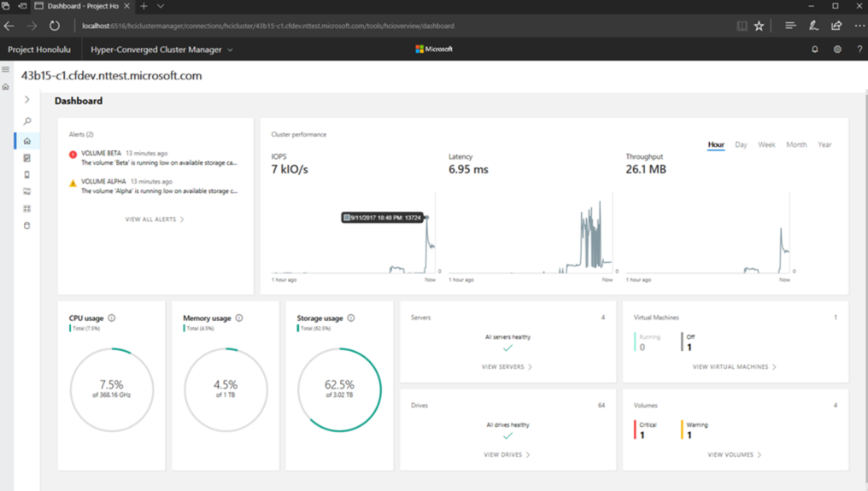868x491 pixels.
Task: Click the Throughput performance chart
Action: 707,233
